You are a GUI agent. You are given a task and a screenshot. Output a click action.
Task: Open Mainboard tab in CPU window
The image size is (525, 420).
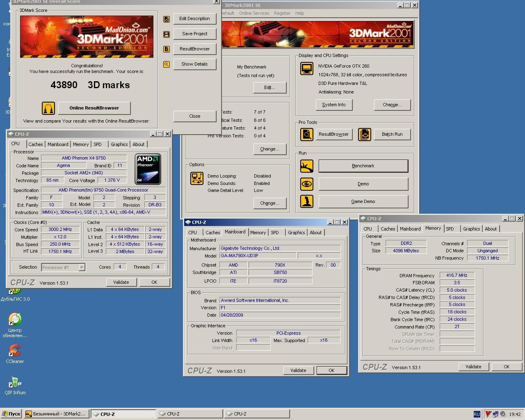tap(58, 144)
